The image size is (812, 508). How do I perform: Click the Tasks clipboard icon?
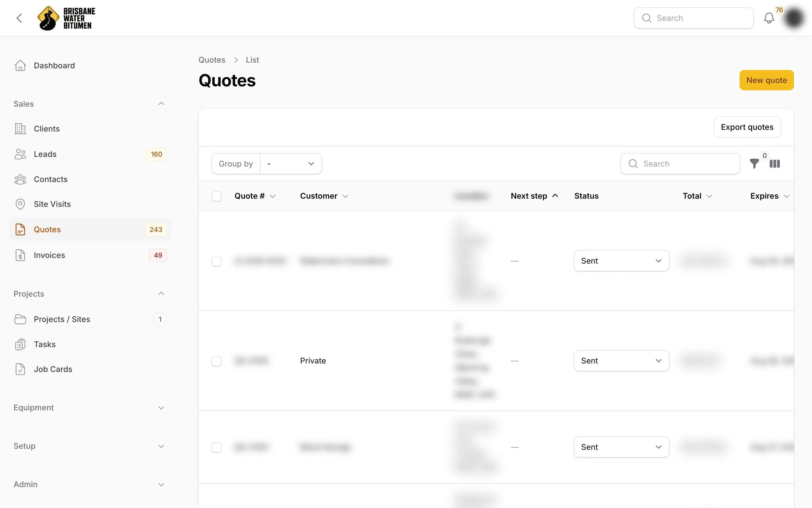20,344
